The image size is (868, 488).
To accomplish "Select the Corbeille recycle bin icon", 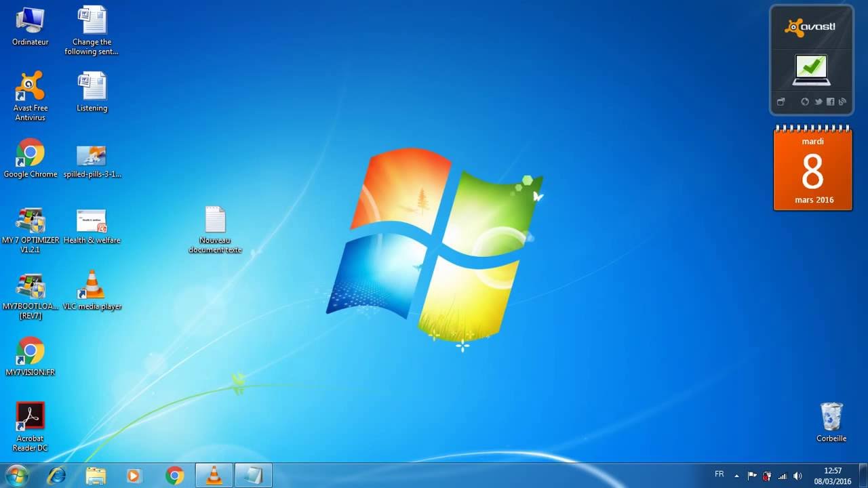I will (x=831, y=422).
